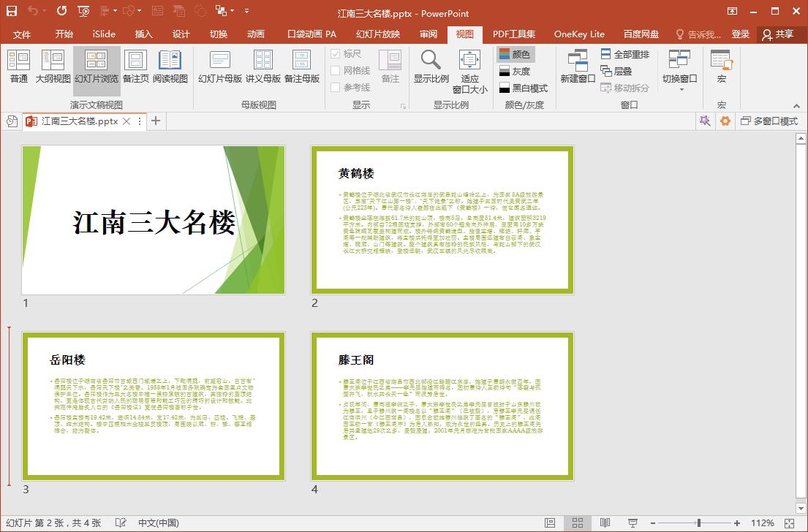Click the 登录 (Sign in) link
Image resolution: width=808 pixels, height=532 pixels.
[740, 34]
